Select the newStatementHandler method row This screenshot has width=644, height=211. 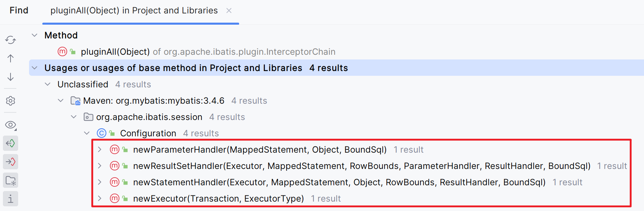coord(339,182)
